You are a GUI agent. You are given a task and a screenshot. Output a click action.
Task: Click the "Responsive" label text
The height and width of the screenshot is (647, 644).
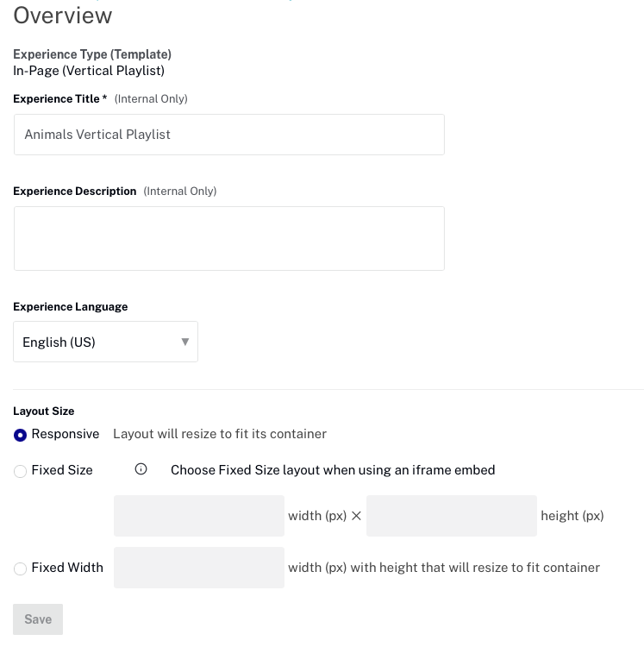pyautogui.click(x=66, y=434)
